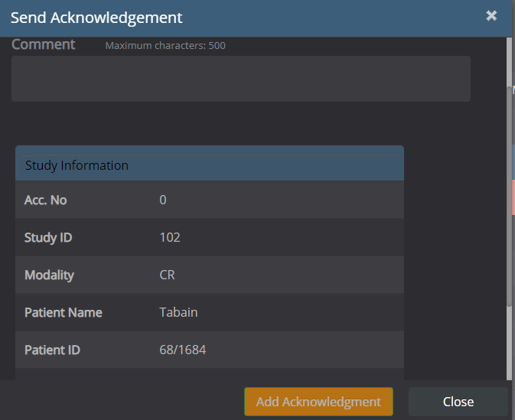Image resolution: width=515 pixels, height=420 pixels.
Task: Click the Patient ID value 68/1684
Action: (182, 350)
